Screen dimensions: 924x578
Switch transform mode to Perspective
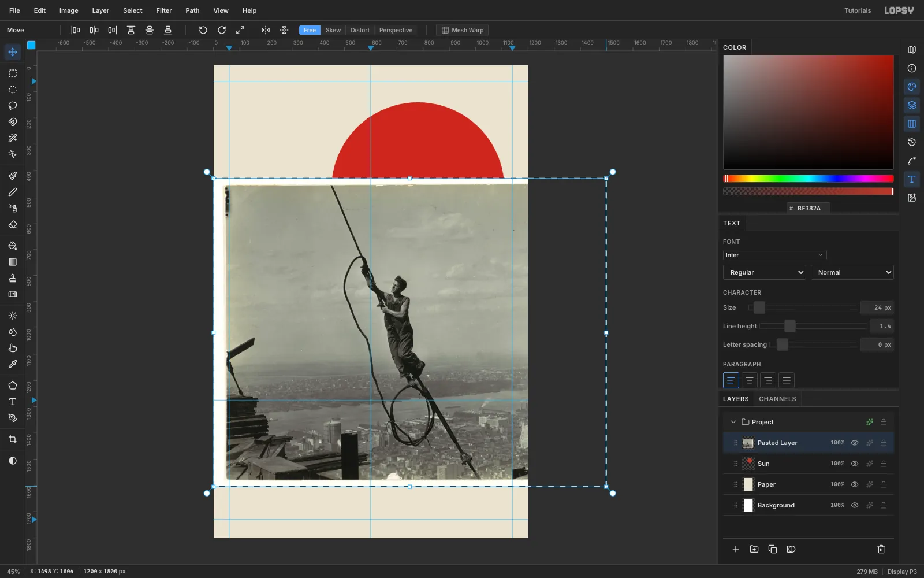[396, 30]
